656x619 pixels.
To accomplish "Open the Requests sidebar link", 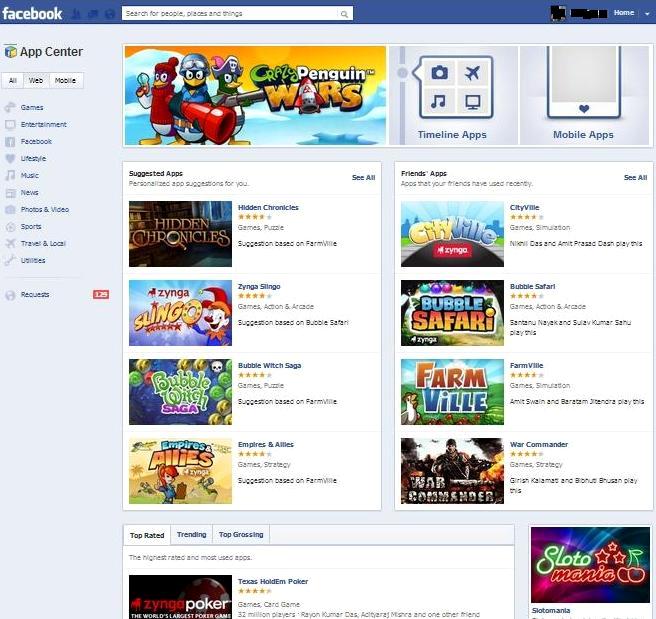I will coord(35,295).
